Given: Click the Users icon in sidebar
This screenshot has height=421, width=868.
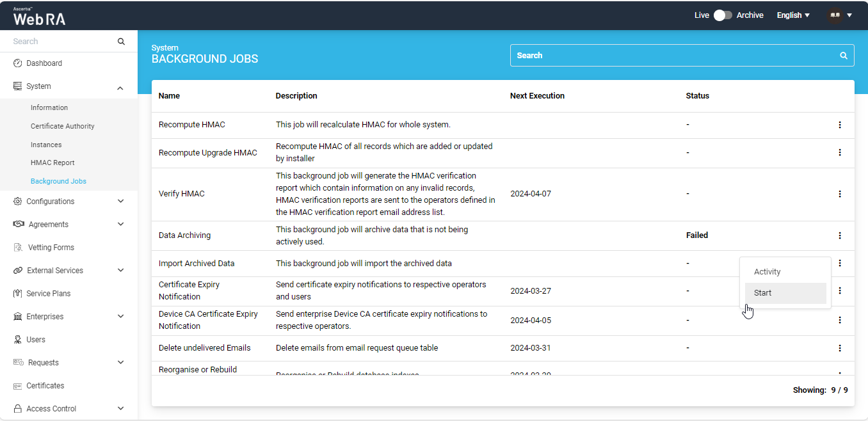Looking at the screenshot, I should (x=18, y=340).
